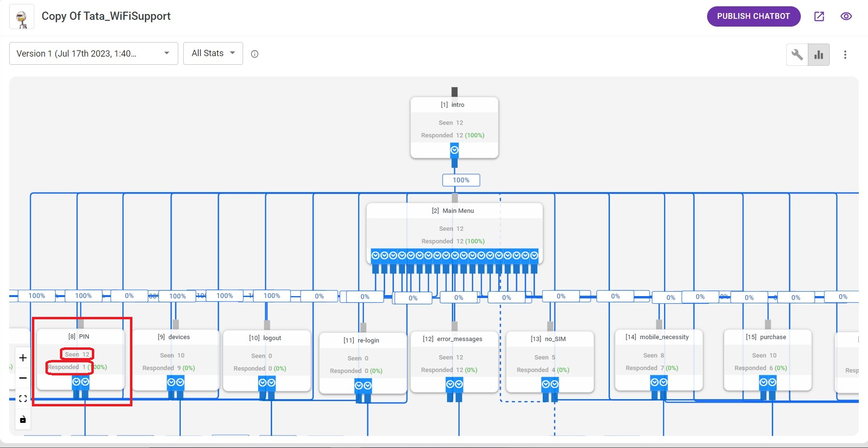868x448 pixels.
Task: Click Seen 8 in mobile_necessity node
Action: click(x=654, y=356)
